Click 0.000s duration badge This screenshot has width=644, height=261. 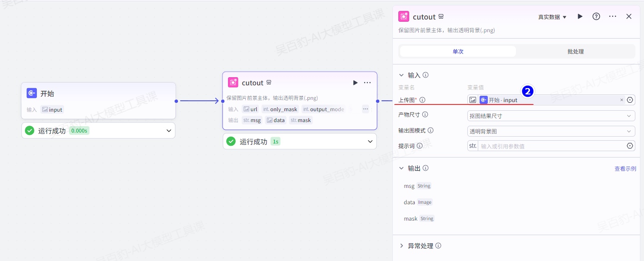pos(79,131)
